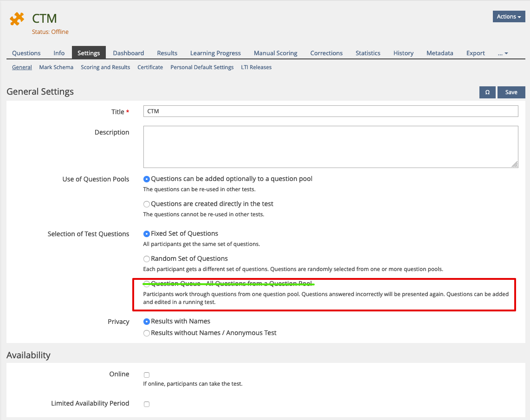Go to LTI Releases sub-tab
Screen dimensions: 530x420
click(256, 67)
